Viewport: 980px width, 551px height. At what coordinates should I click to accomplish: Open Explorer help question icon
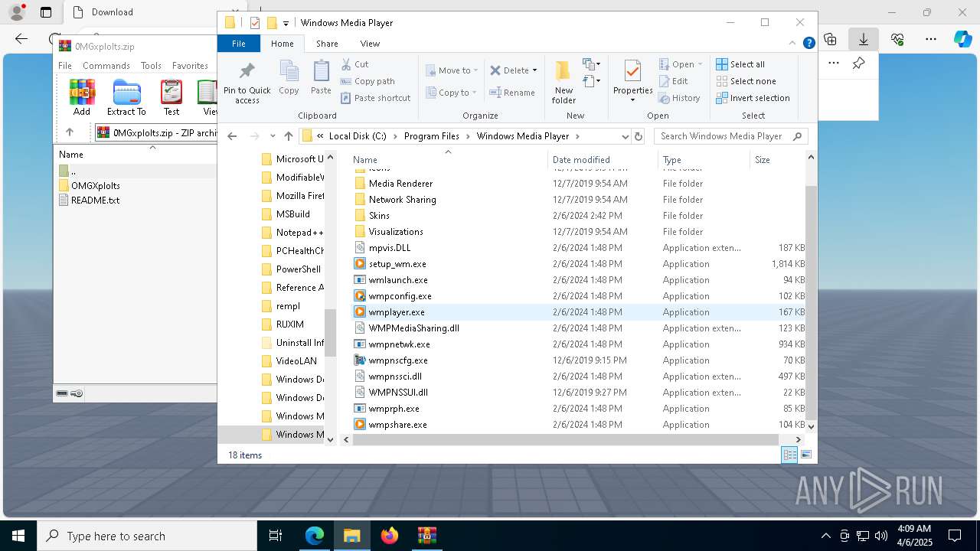point(808,44)
